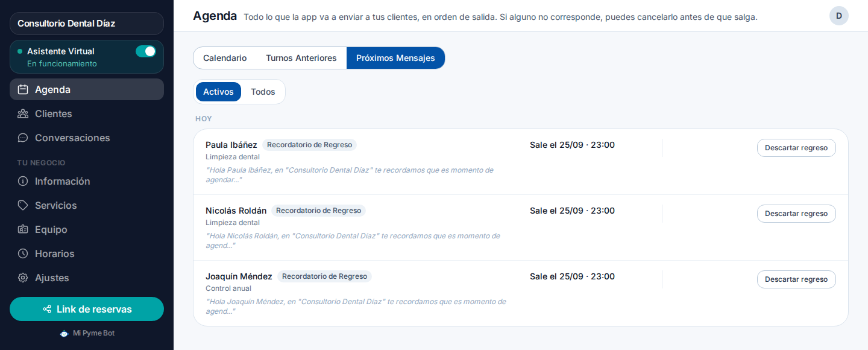Click the Agenda calendar icon in sidebar
The width and height of the screenshot is (868, 350).
pos(23,89)
